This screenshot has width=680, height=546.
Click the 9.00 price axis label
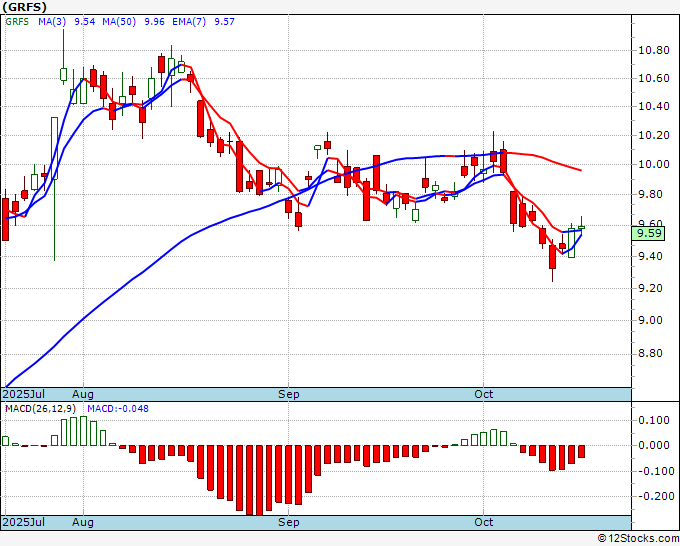click(651, 320)
